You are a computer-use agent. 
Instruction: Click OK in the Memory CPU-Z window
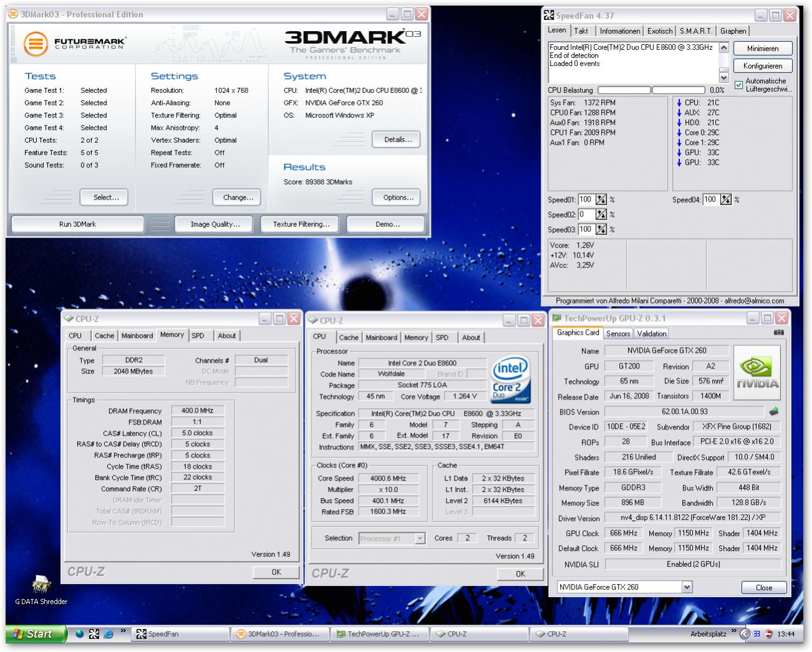click(276, 572)
